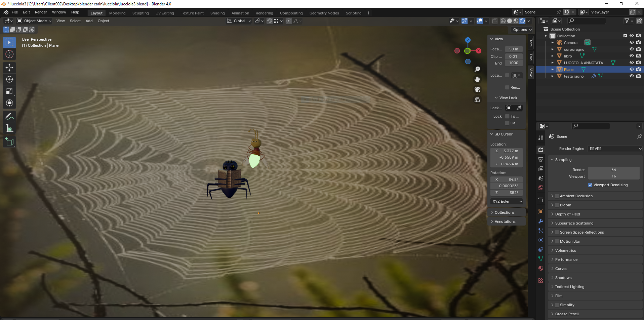Select the Transform tool
Image resolution: width=644 pixels, height=320 pixels.
9,103
